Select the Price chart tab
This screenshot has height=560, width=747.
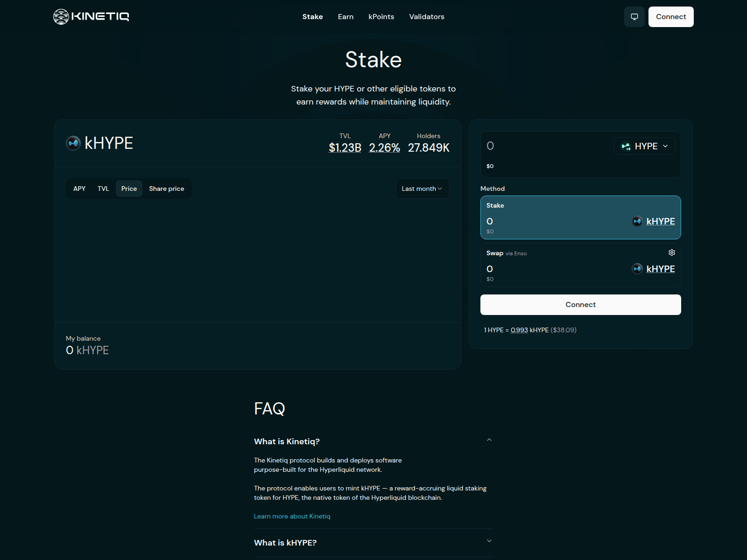129,189
